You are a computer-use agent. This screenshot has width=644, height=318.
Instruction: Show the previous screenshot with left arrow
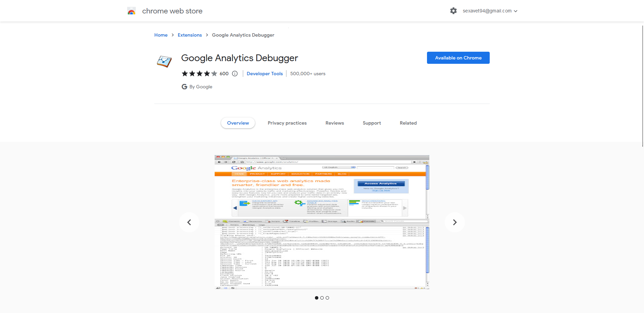click(x=189, y=222)
